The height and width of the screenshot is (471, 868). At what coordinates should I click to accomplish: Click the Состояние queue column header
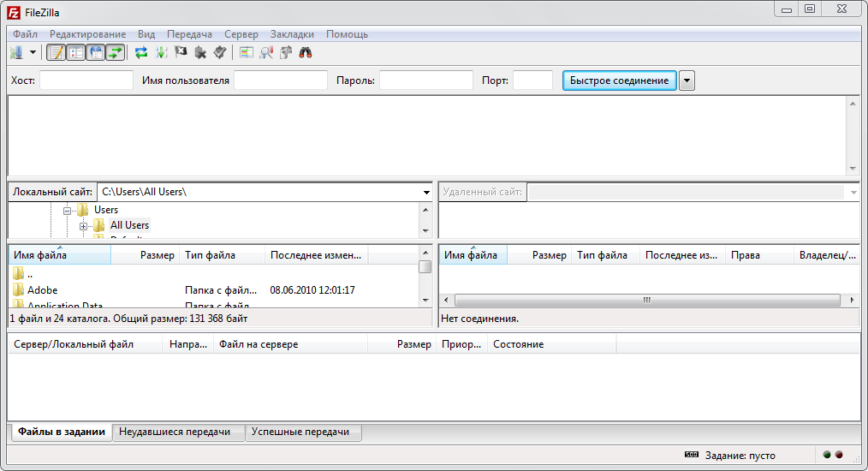(x=551, y=344)
